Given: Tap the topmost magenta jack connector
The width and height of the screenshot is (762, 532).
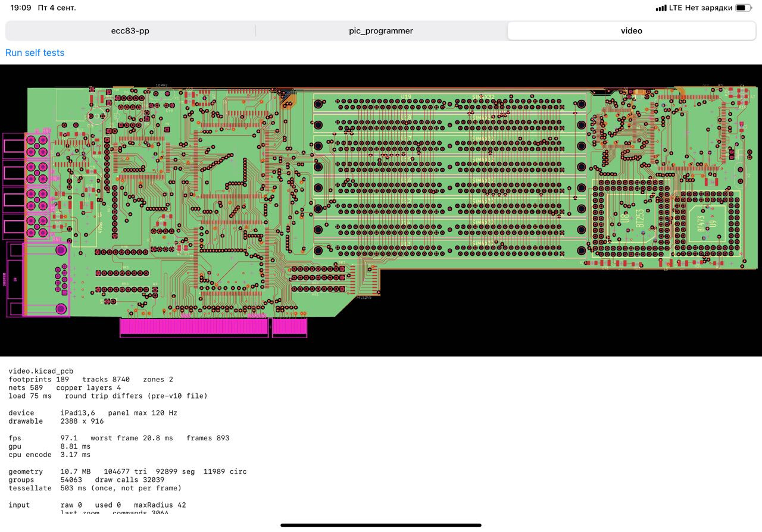Looking at the screenshot, I should pos(26,144).
